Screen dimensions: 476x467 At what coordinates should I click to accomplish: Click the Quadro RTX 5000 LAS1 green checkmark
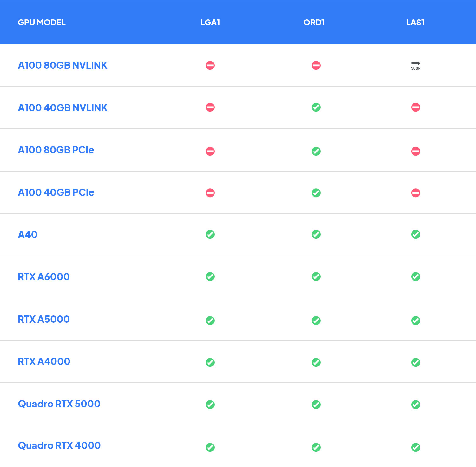click(416, 405)
